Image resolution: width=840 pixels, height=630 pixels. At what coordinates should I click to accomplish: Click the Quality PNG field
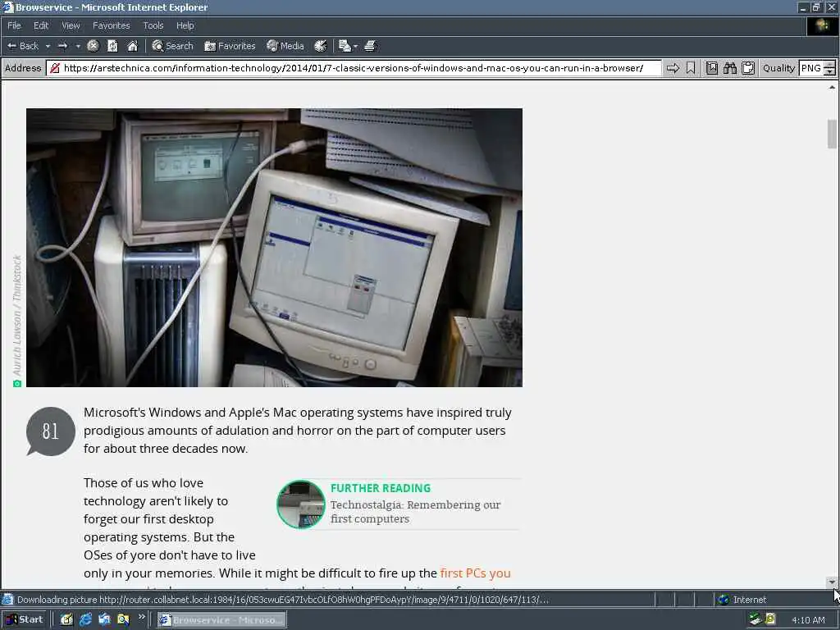tap(811, 68)
